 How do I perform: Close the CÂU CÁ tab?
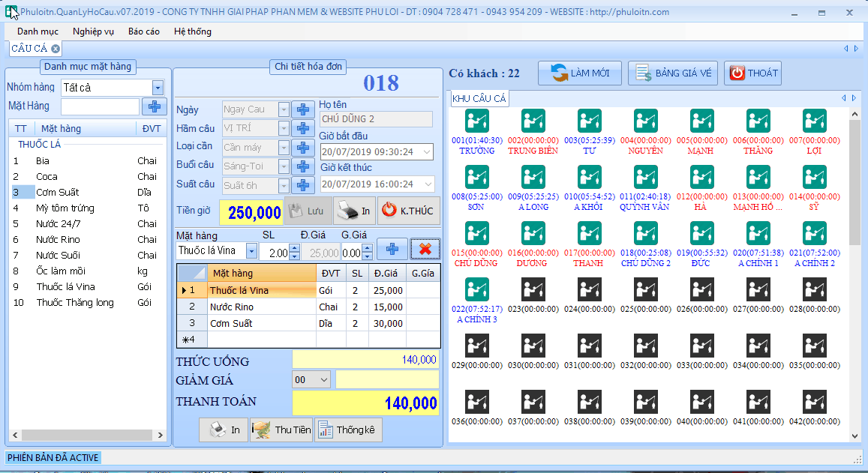click(56, 49)
